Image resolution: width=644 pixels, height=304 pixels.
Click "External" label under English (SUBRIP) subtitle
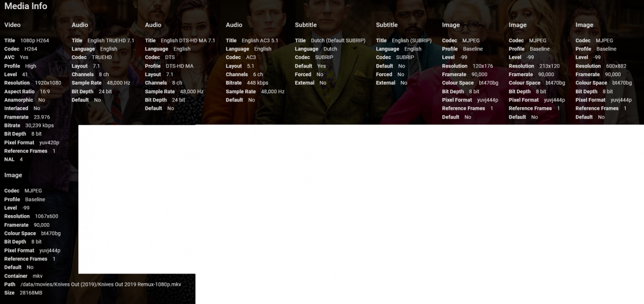click(x=385, y=83)
